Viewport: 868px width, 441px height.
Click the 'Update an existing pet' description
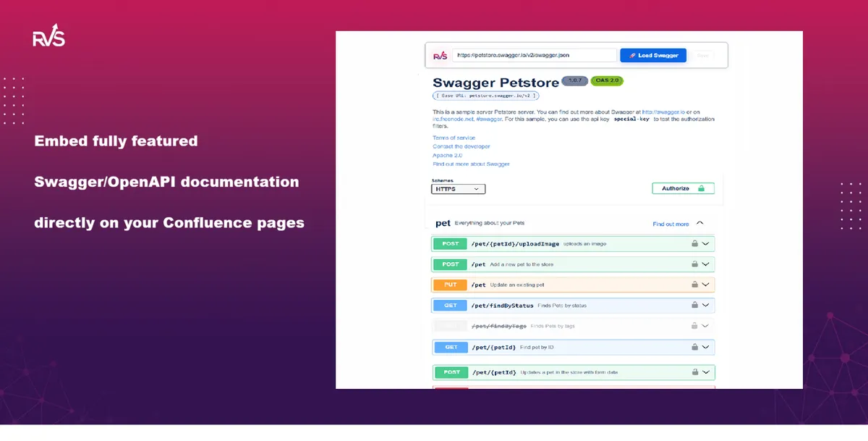pyautogui.click(x=517, y=285)
